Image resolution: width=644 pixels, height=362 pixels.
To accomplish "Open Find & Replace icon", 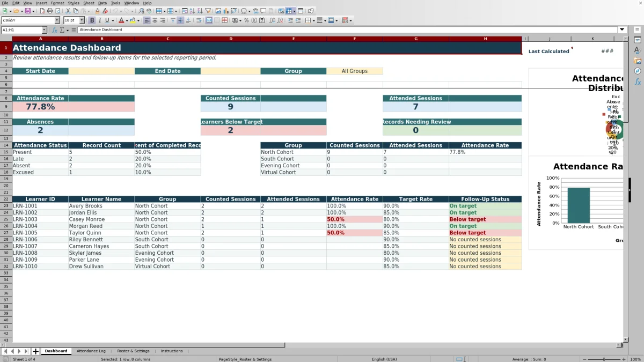I will tap(141, 11).
